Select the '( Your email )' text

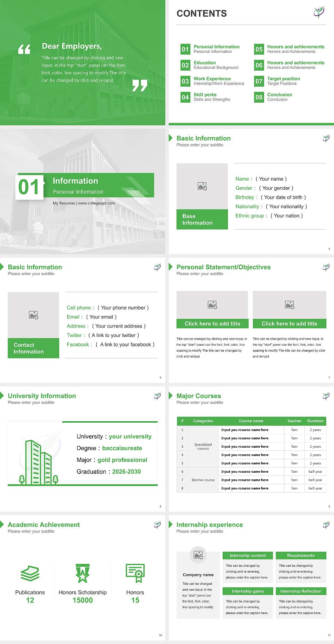[101, 317]
